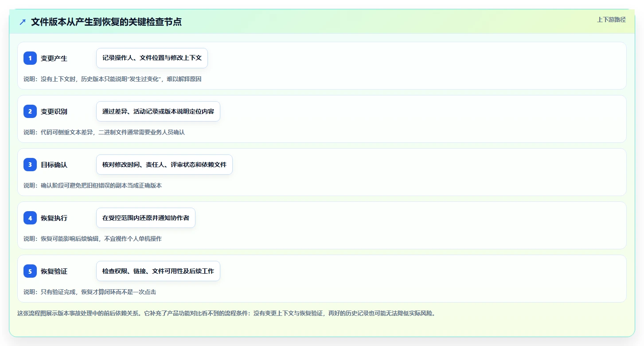
Task: Click the note 说明：恢复可能影响后续编辑…
Action: (x=93, y=239)
